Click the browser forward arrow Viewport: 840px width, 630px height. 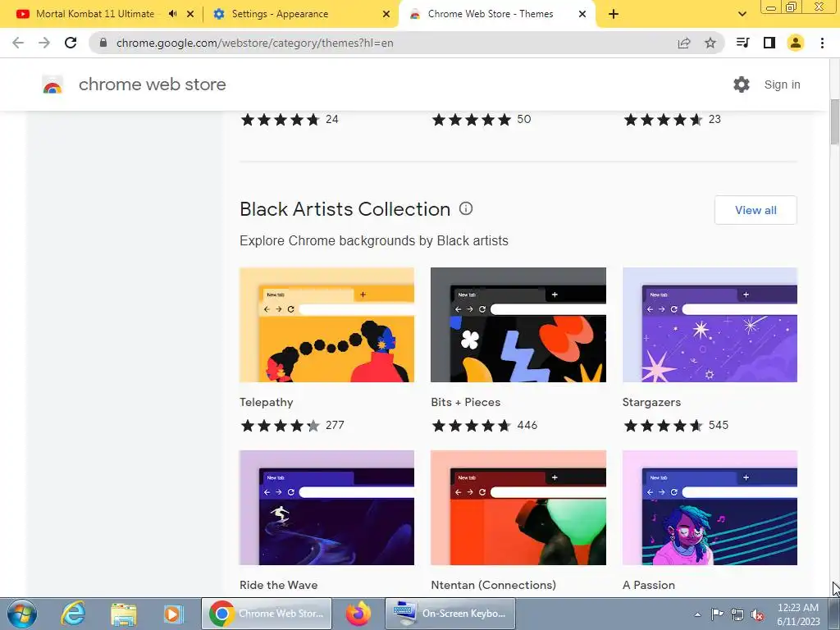[44, 43]
